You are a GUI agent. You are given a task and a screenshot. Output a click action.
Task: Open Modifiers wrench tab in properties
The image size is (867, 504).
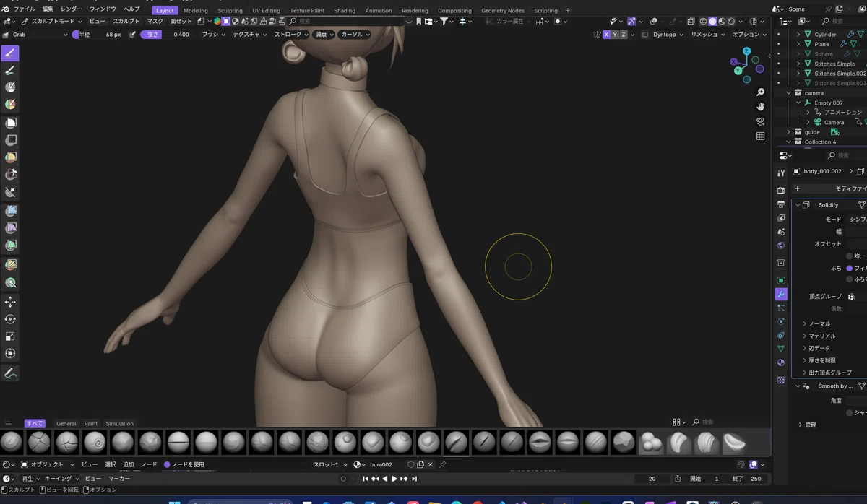[781, 295]
